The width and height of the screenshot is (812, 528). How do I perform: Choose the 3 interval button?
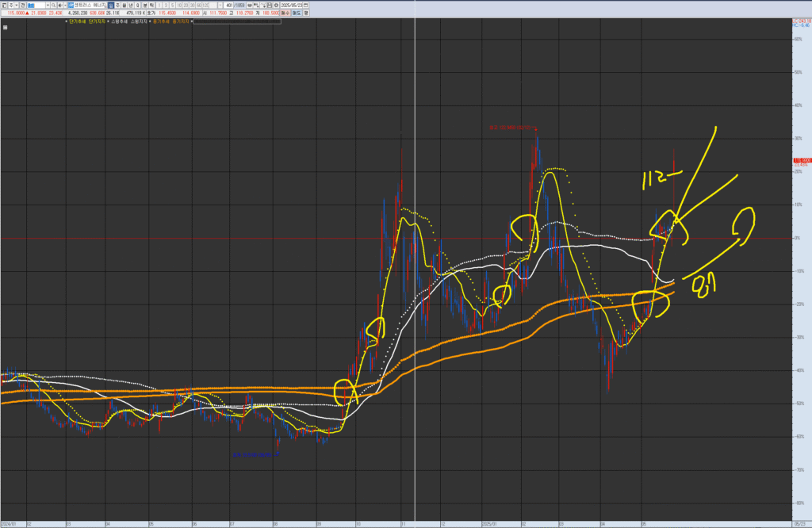point(166,6)
